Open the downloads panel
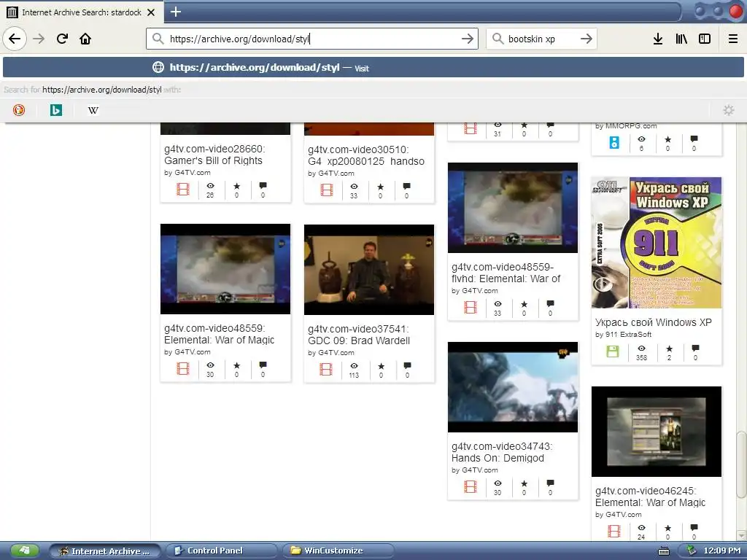This screenshot has width=747, height=560. tap(657, 39)
